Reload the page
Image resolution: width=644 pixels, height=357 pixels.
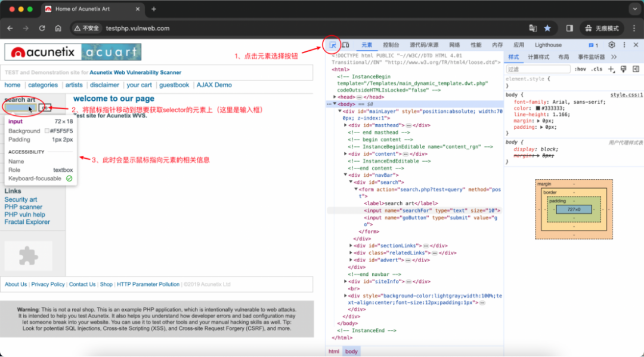[x=42, y=29]
